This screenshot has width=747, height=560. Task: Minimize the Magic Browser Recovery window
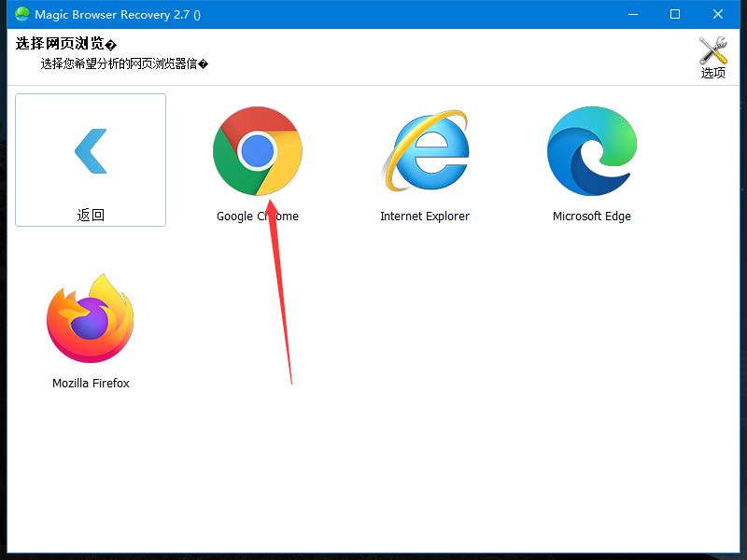pyautogui.click(x=633, y=14)
